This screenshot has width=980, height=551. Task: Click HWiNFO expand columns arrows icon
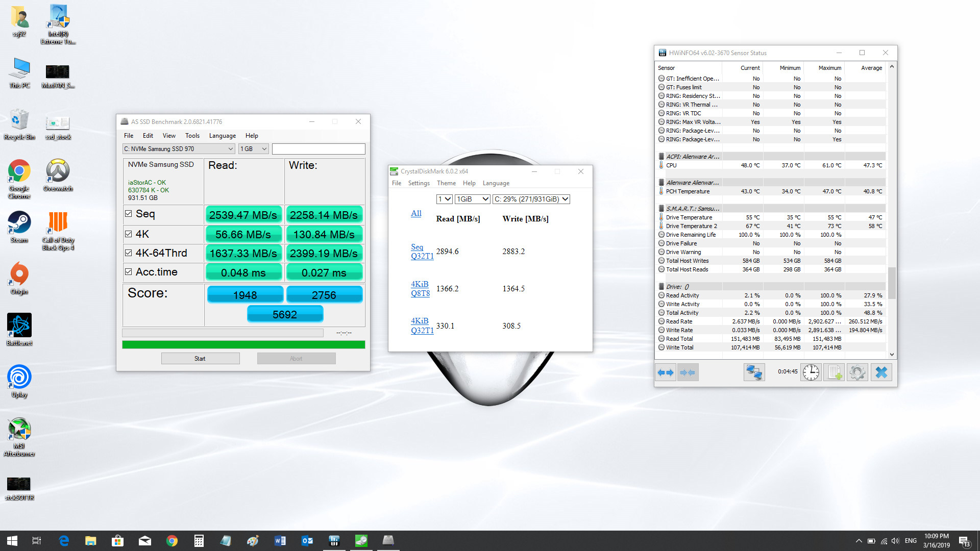coord(666,372)
